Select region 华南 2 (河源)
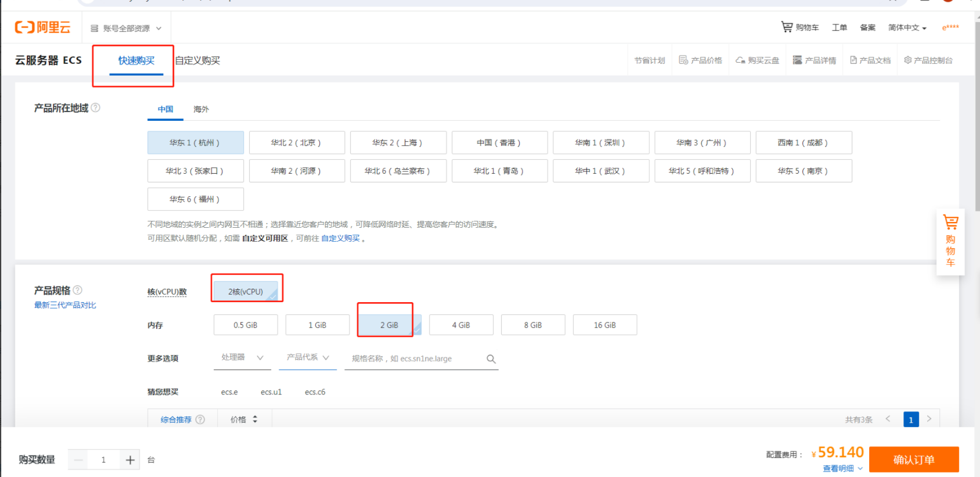 [297, 171]
